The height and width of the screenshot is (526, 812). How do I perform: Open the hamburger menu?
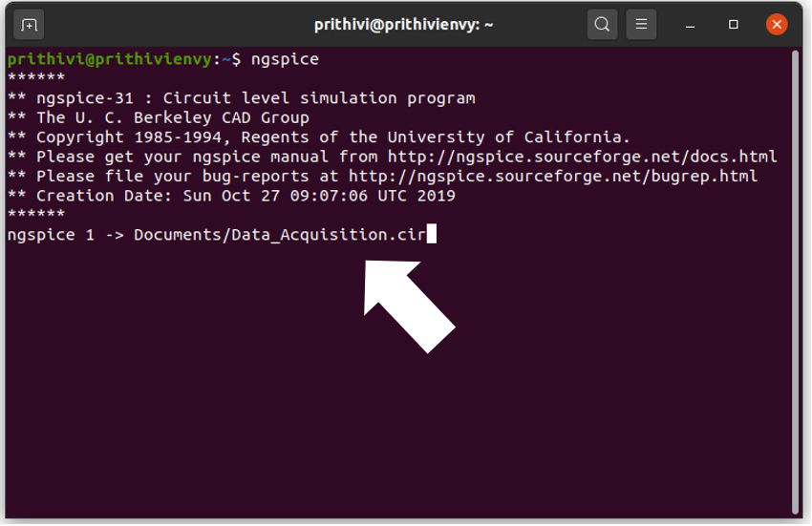tap(641, 24)
